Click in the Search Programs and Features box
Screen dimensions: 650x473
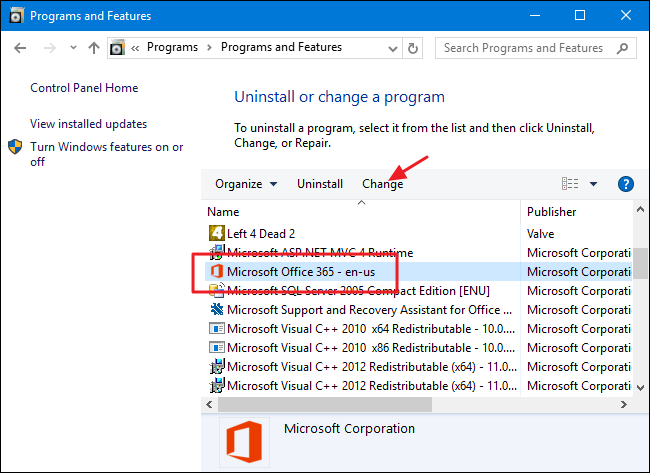pos(525,47)
